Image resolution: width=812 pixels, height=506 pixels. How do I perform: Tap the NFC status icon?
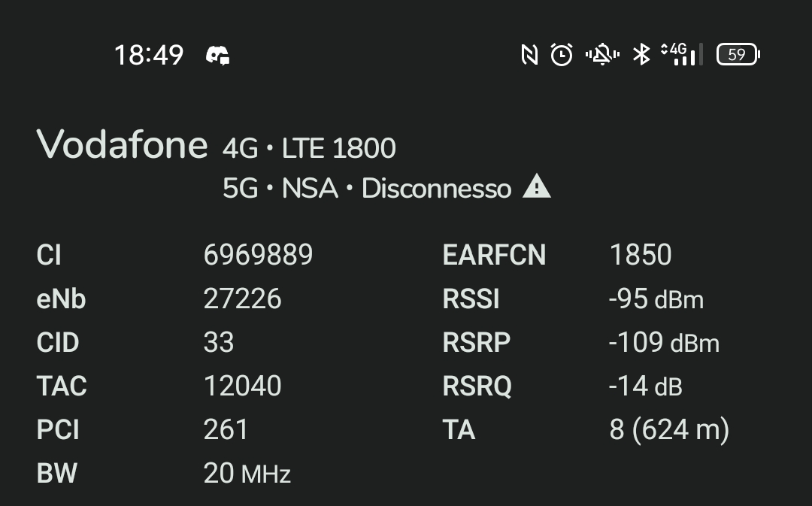pos(529,54)
